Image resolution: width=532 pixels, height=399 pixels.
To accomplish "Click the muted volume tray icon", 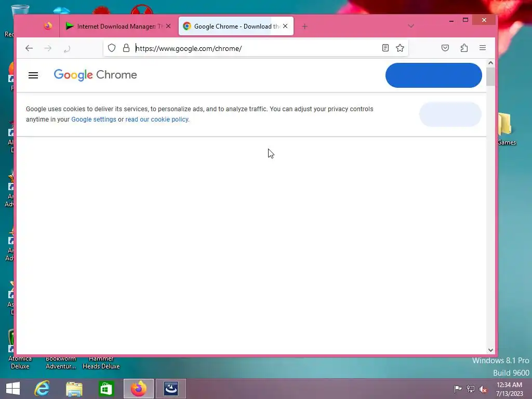I will coord(483,389).
